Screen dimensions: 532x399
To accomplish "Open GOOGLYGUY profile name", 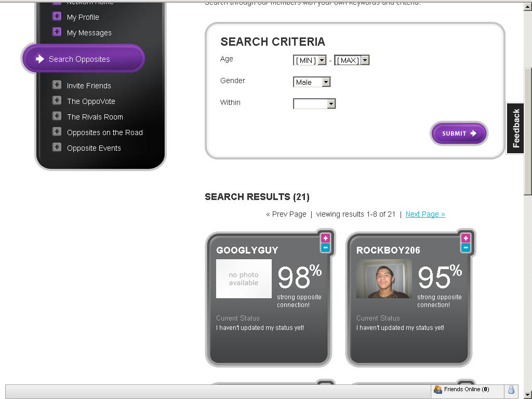I will pyautogui.click(x=247, y=250).
